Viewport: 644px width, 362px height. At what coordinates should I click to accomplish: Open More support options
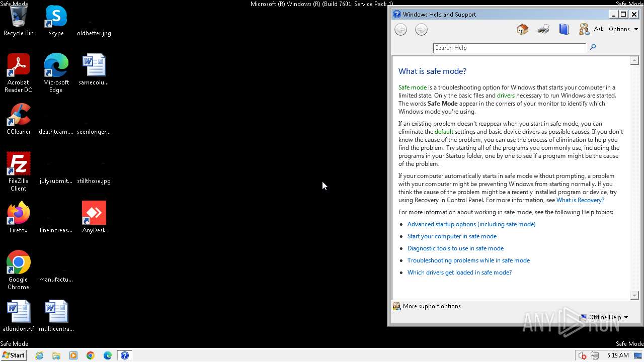[x=427, y=306]
